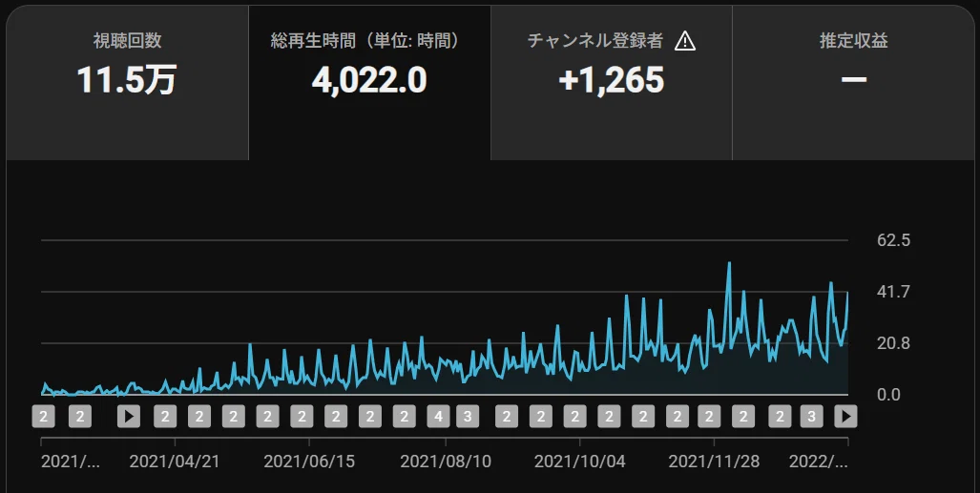Open the 3 marker beside the 4 marker

(x=467, y=416)
